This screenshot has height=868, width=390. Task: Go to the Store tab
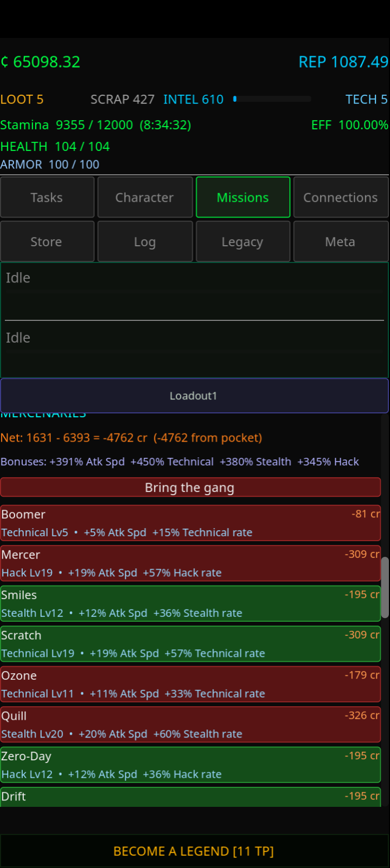pos(47,242)
